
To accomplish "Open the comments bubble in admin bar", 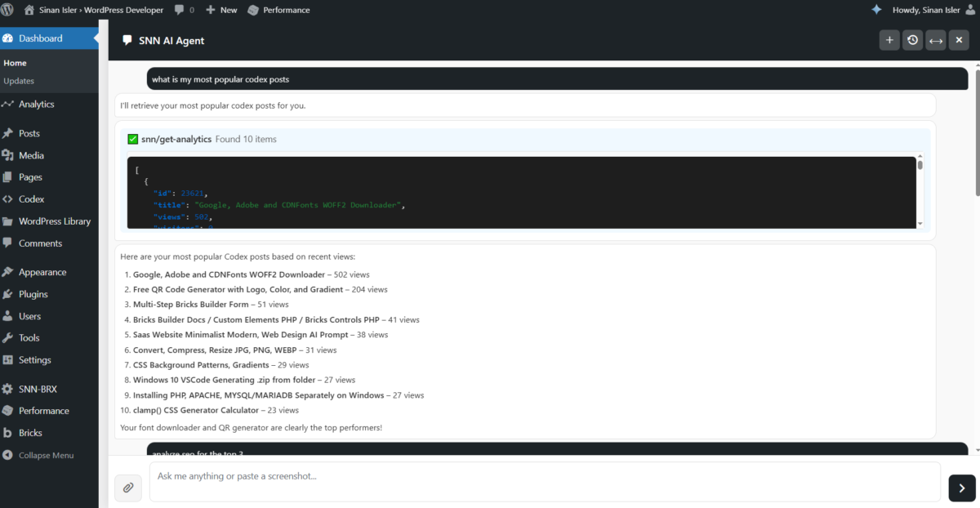I will point(182,10).
